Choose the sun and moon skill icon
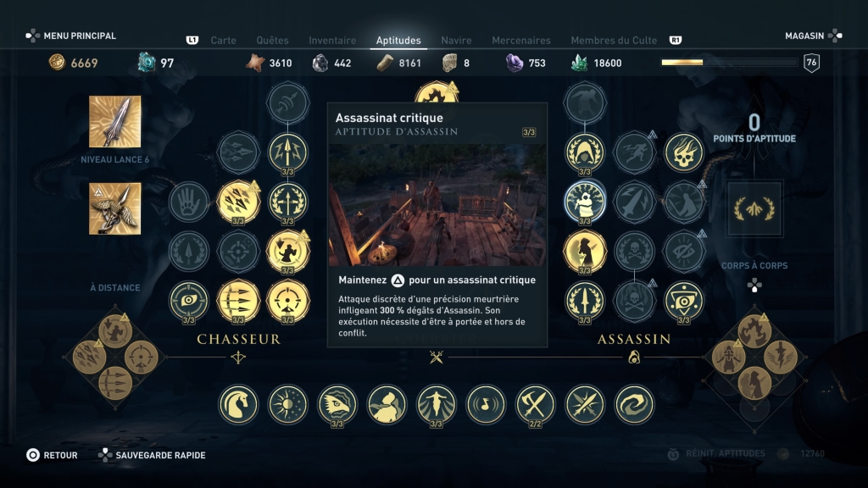The image size is (868, 488). tap(288, 404)
